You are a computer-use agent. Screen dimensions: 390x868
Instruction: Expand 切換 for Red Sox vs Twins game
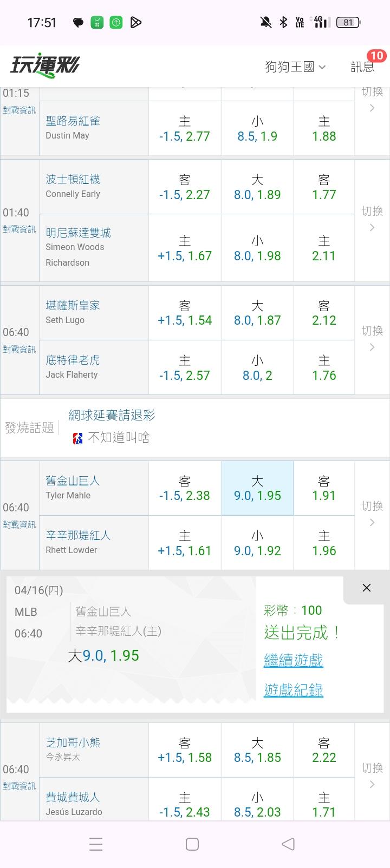[x=372, y=219]
